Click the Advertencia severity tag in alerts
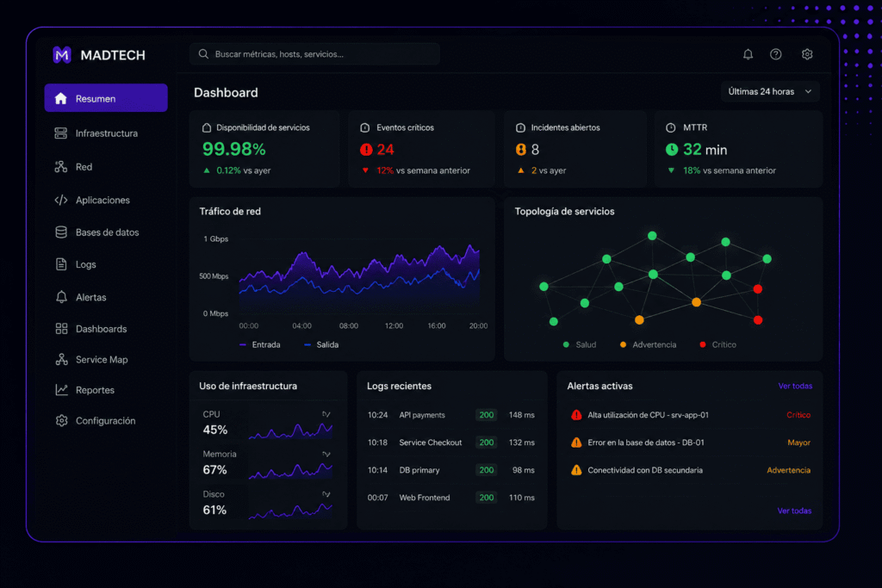Viewport: 882px width, 588px height. (x=789, y=470)
